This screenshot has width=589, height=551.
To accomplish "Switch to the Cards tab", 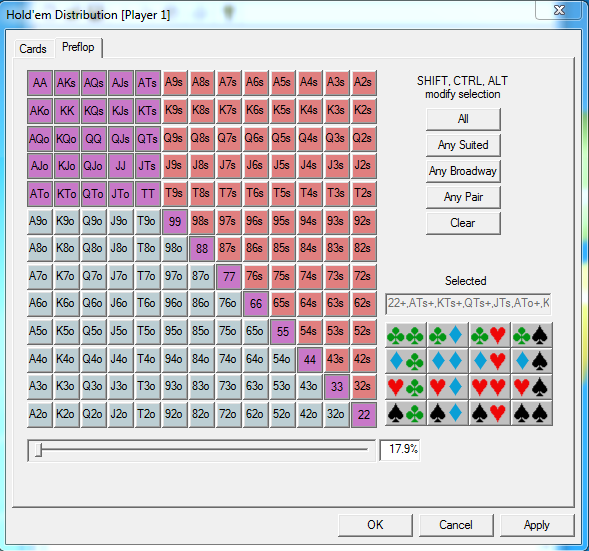I will 33,49.
